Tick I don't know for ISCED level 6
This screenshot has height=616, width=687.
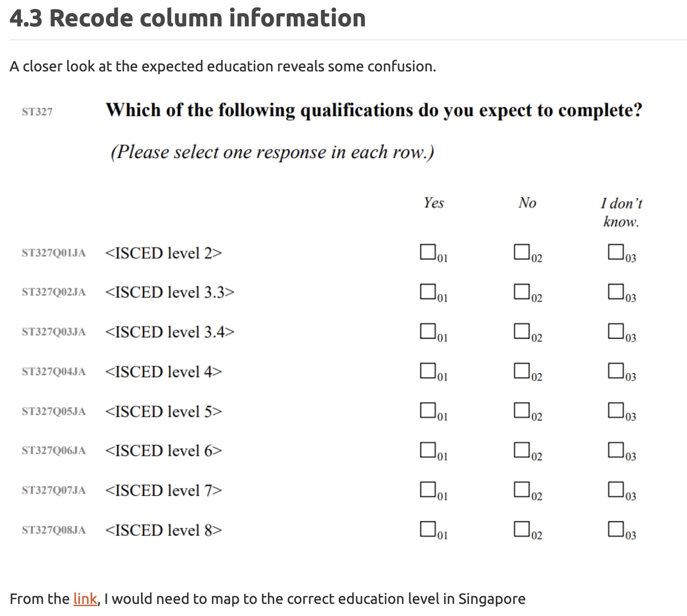click(615, 449)
